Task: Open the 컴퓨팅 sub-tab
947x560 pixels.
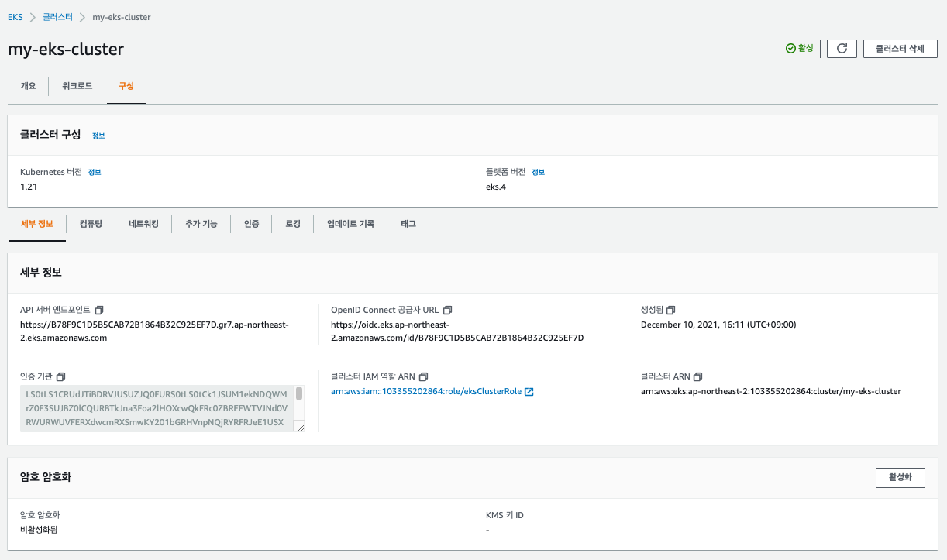Action: pos(91,224)
